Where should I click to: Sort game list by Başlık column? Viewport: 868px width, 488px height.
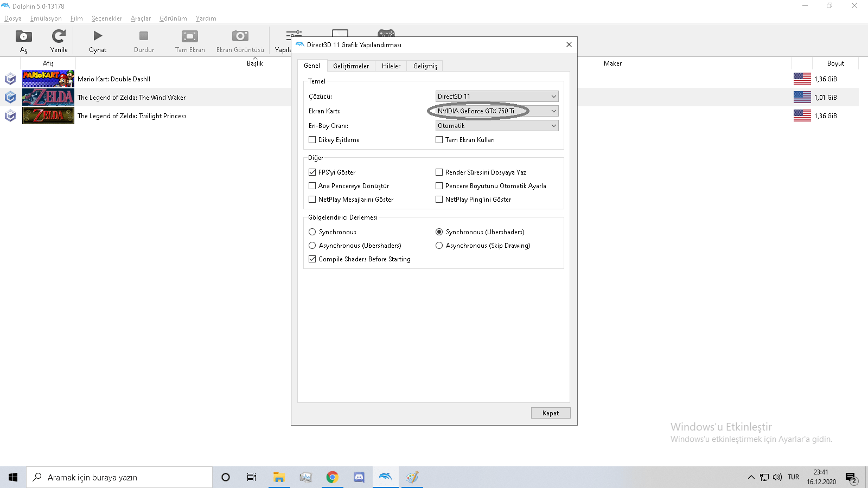pyautogui.click(x=255, y=63)
